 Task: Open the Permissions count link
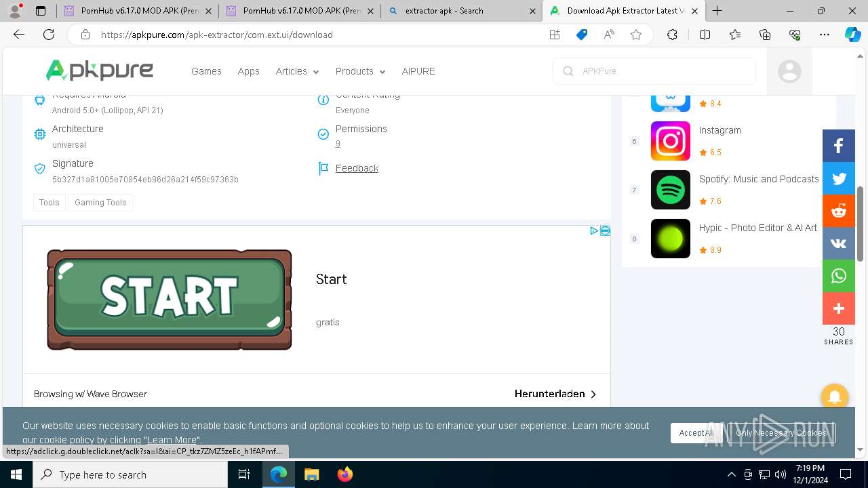click(x=338, y=144)
